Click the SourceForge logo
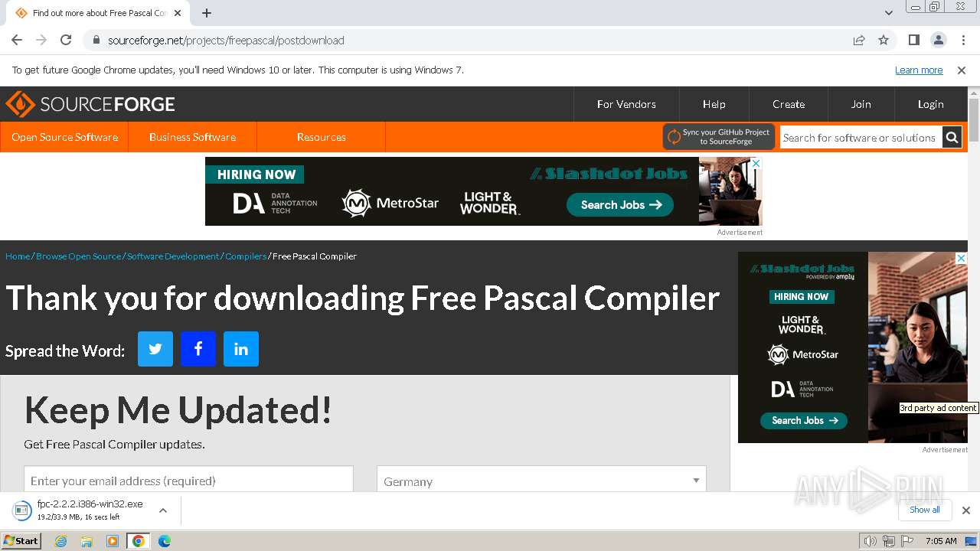The width and height of the screenshot is (980, 551). [90, 104]
